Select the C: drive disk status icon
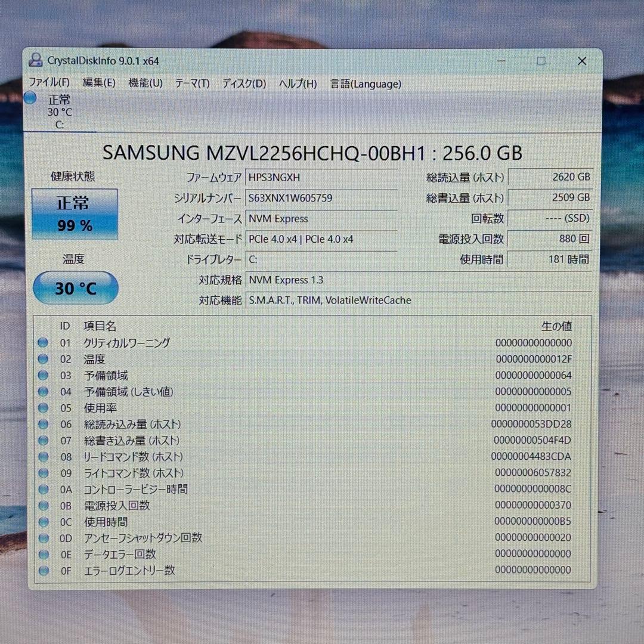Image resolution: width=644 pixels, height=644 pixels. coord(30,98)
